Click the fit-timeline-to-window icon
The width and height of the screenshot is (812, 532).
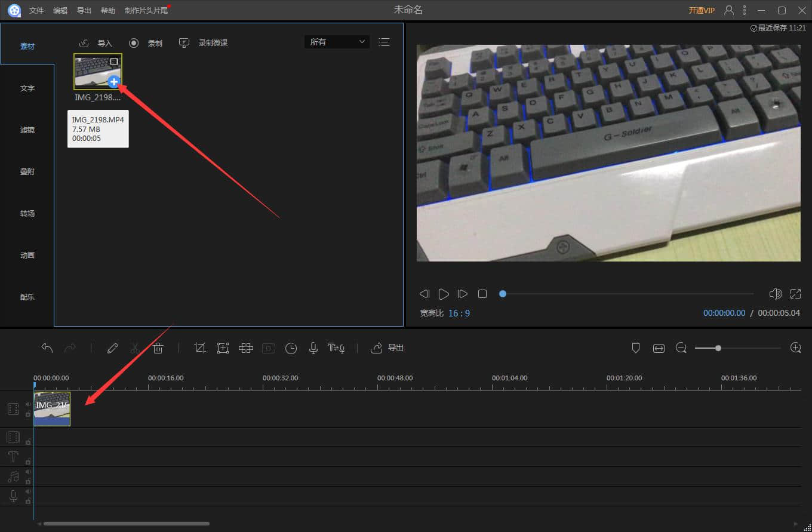click(659, 348)
